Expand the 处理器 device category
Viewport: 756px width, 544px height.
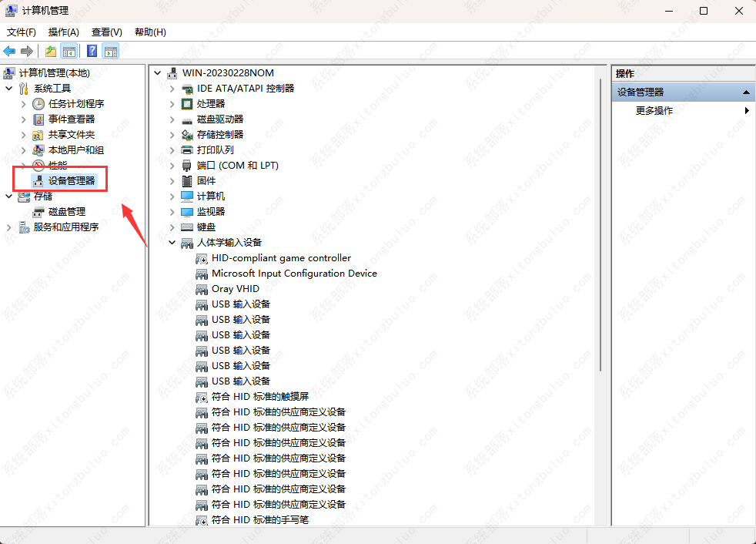coord(171,103)
